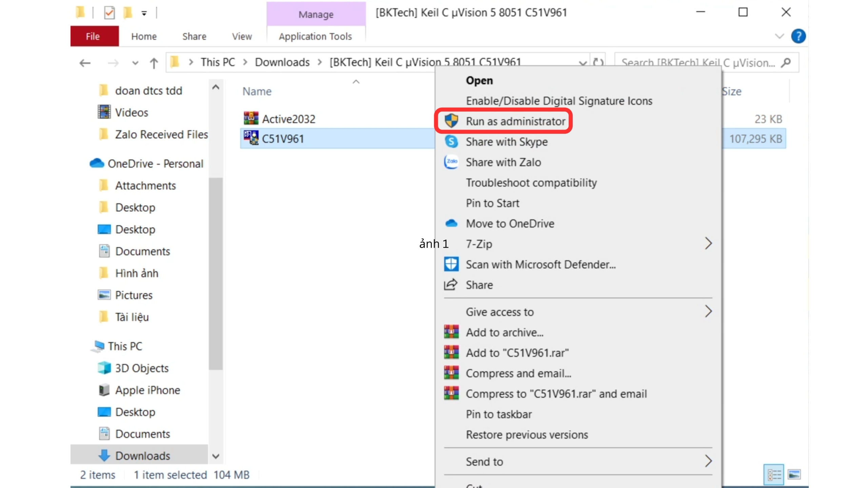Click WinRAR icon beside Add to archive
The image size is (868, 488).
tap(451, 332)
